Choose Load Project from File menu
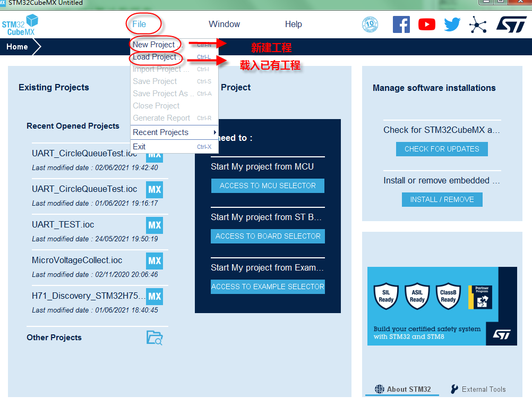The height and width of the screenshot is (404, 532). (174, 57)
